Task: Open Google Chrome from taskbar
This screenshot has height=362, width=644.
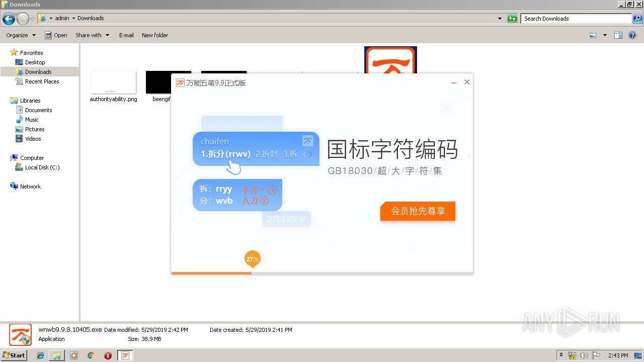Action: click(x=91, y=355)
